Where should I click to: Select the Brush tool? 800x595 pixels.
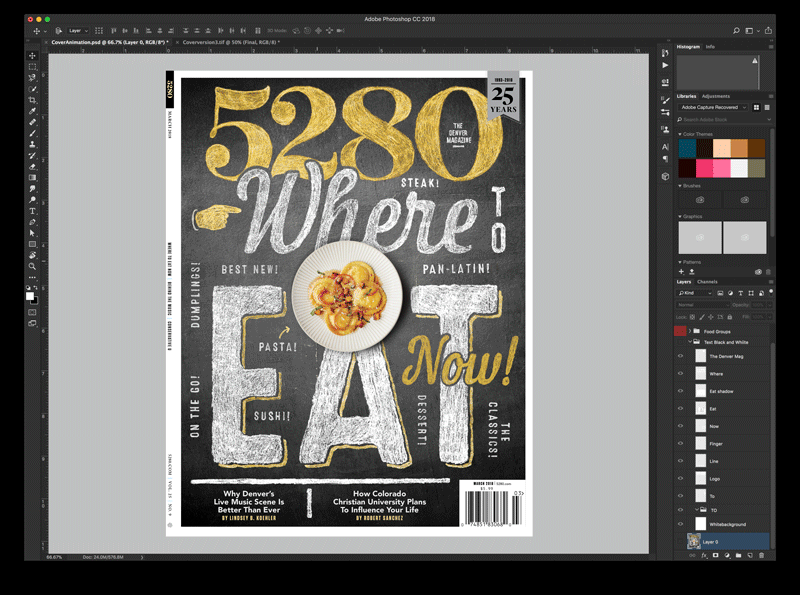click(32, 133)
